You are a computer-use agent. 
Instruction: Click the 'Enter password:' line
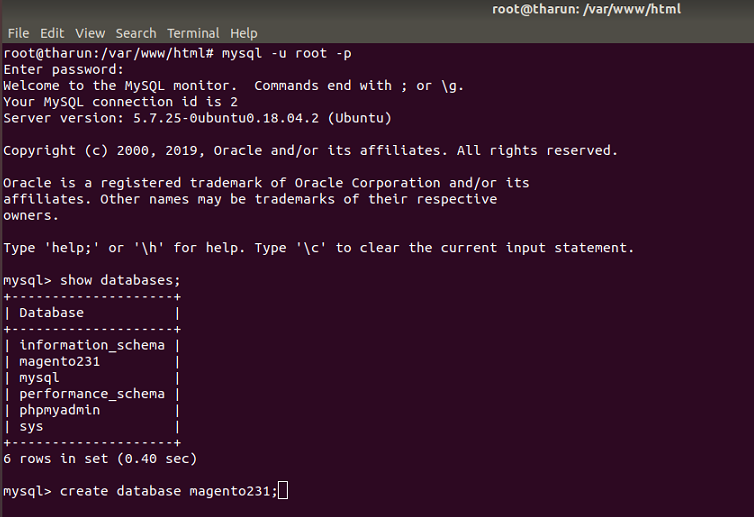[x=64, y=69]
